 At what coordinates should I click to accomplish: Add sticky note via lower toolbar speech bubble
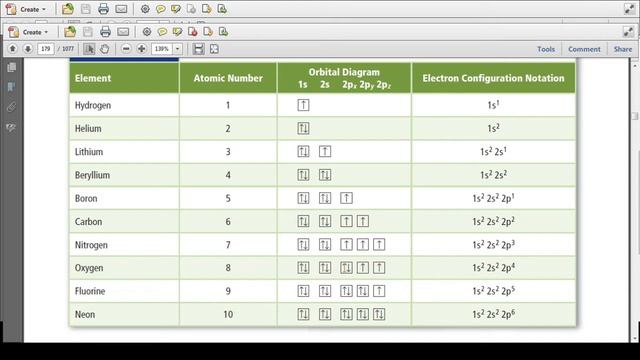coord(162,31)
